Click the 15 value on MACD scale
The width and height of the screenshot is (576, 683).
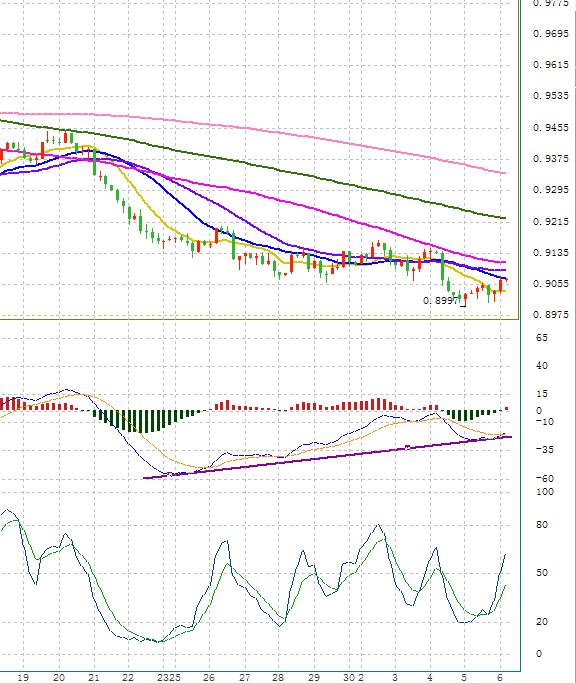(x=542, y=394)
